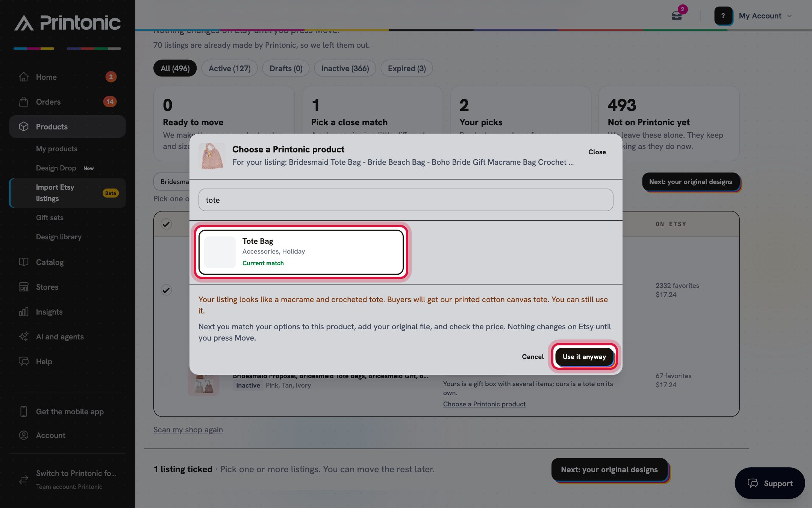Open Gift sets in sidebar
812x508 pixels.
[50, 217]
